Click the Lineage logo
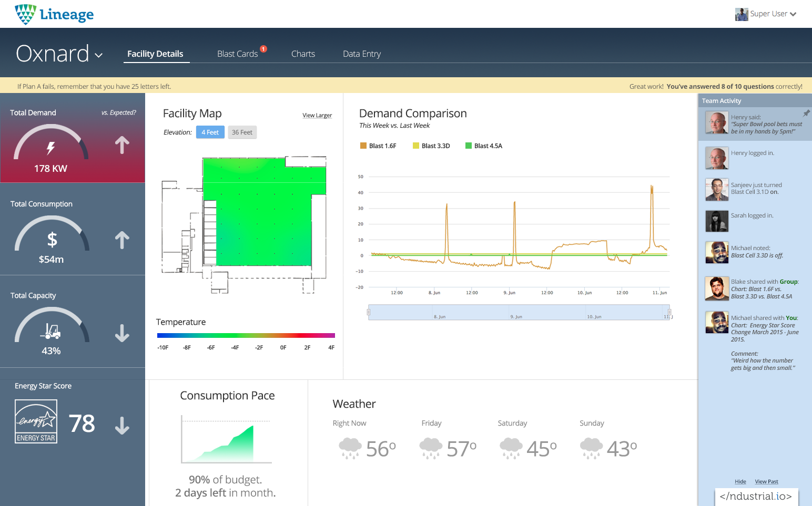Screen dimensions: 812x506 (54, 14)
